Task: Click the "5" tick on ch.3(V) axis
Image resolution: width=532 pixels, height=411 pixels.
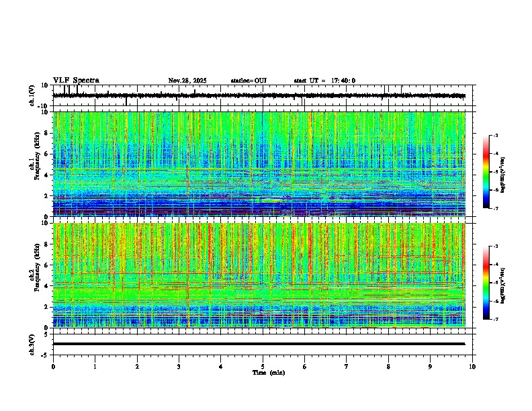Action: (47, 334)
